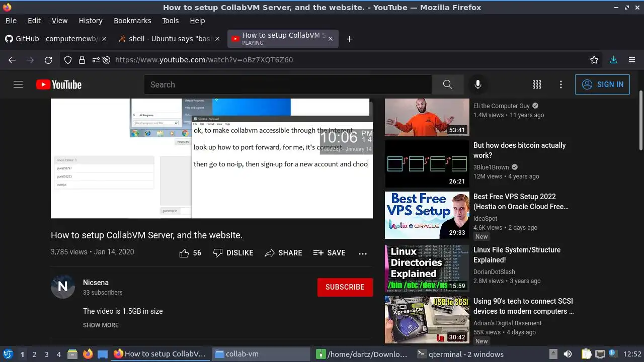Click the DISLIKE button
This screenshot has height=362, width=644.
[x=233, y=253]
